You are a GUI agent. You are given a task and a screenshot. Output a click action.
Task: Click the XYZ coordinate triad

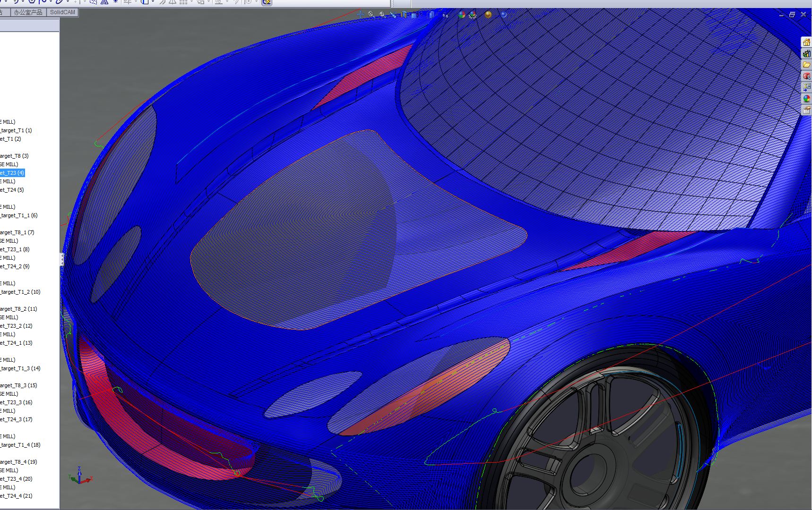point(80,476)
